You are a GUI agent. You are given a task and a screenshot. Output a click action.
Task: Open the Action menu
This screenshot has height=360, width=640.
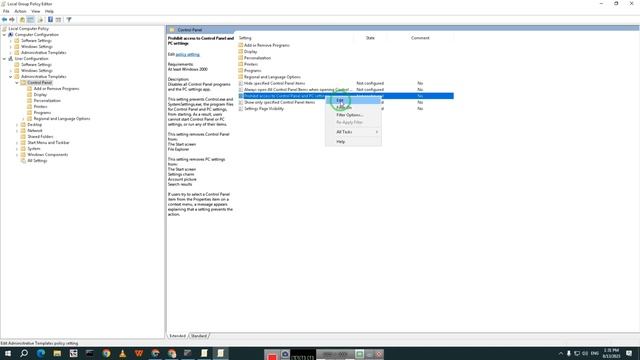point(20,11)
